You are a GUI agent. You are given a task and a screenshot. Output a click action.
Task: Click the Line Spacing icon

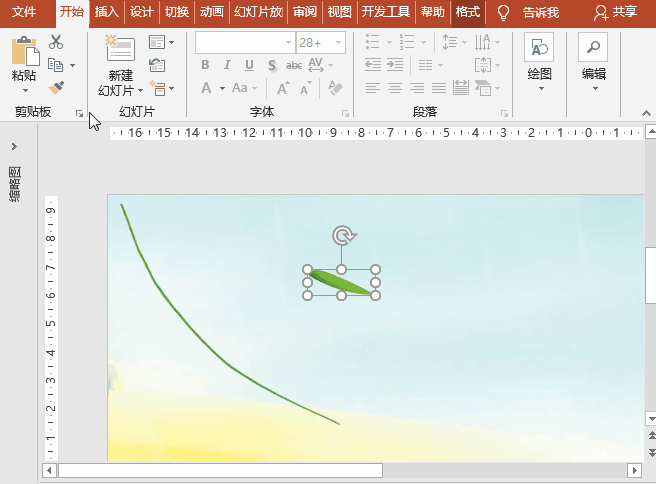point(450,42)
